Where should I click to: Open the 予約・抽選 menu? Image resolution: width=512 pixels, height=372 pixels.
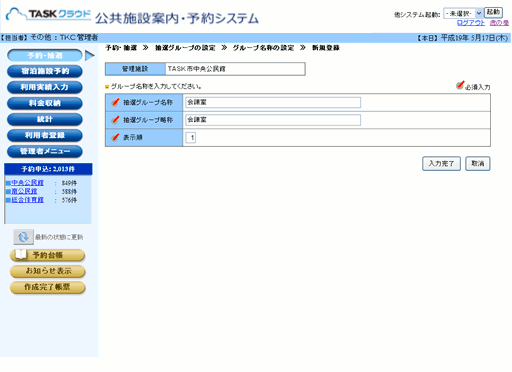coord(45,55)
